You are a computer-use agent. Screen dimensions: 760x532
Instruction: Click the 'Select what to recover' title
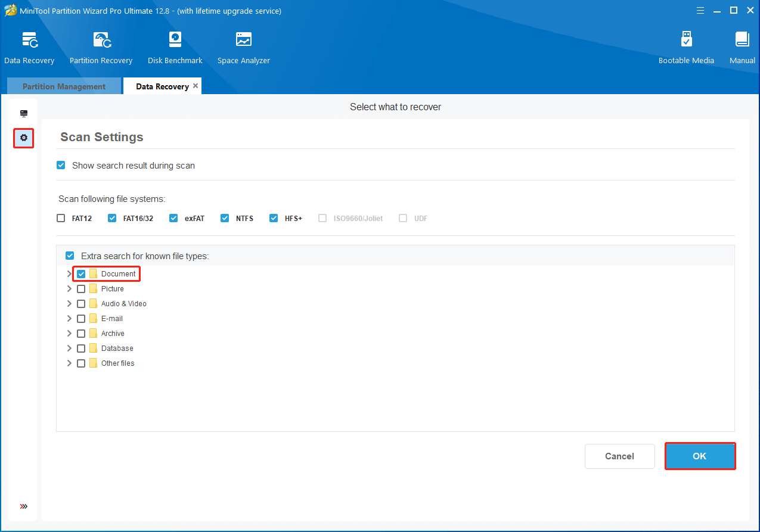(x=396, y=107)
